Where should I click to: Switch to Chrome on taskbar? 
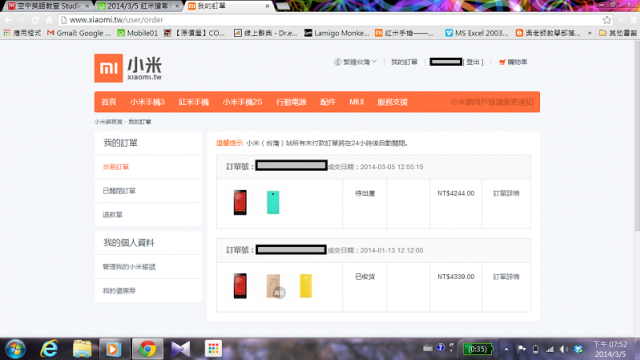[147, 349]
